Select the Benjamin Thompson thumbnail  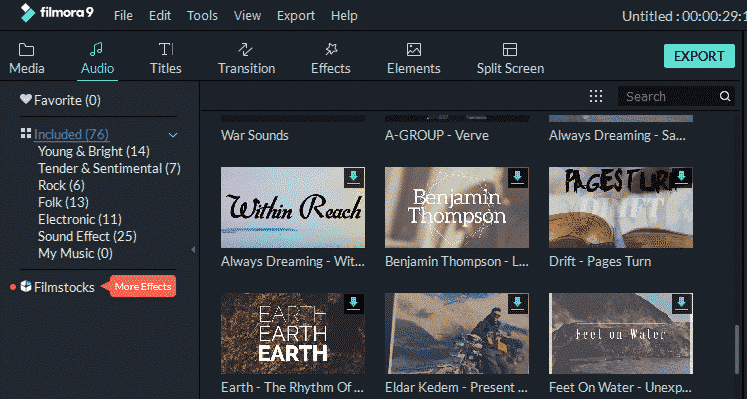click(457, 208)
